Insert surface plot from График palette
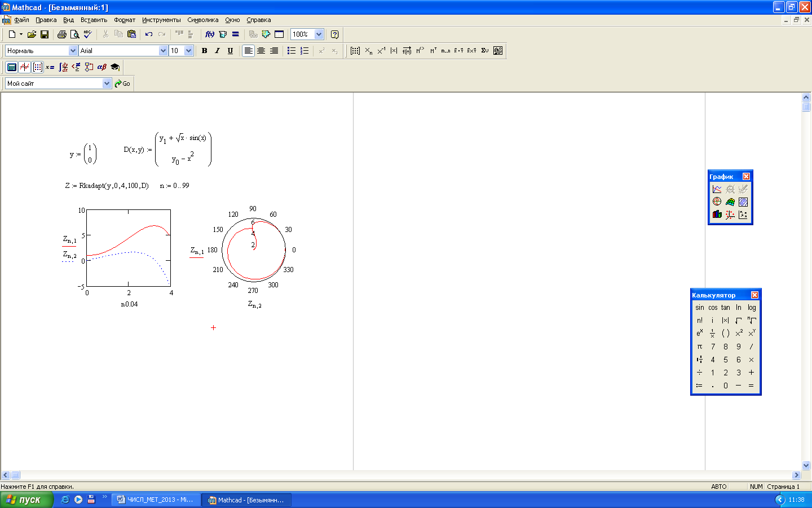 pyautogui.click(x=730, y=202)
